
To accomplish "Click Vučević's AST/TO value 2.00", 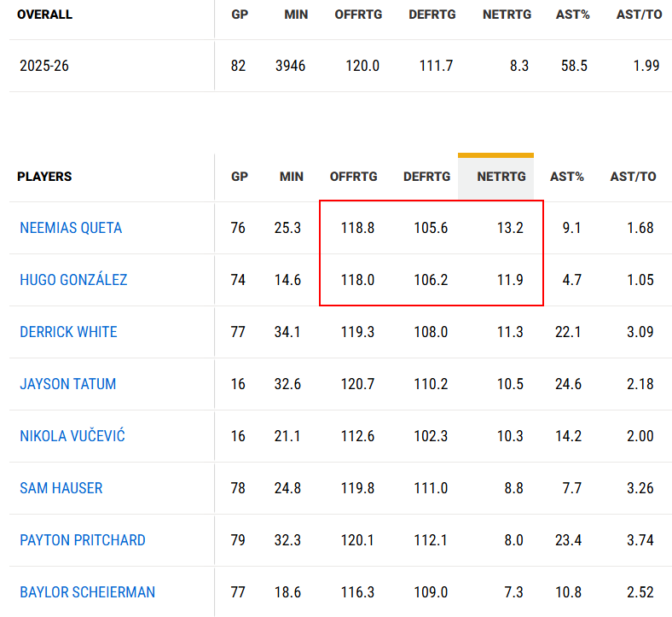I will pyautogui.click(x=640, y=436).
